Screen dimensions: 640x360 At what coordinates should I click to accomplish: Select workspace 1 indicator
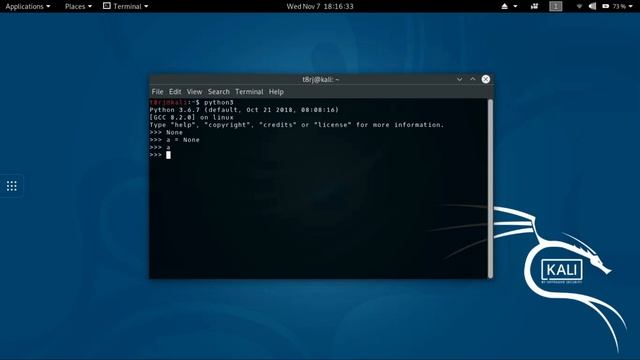556,6
